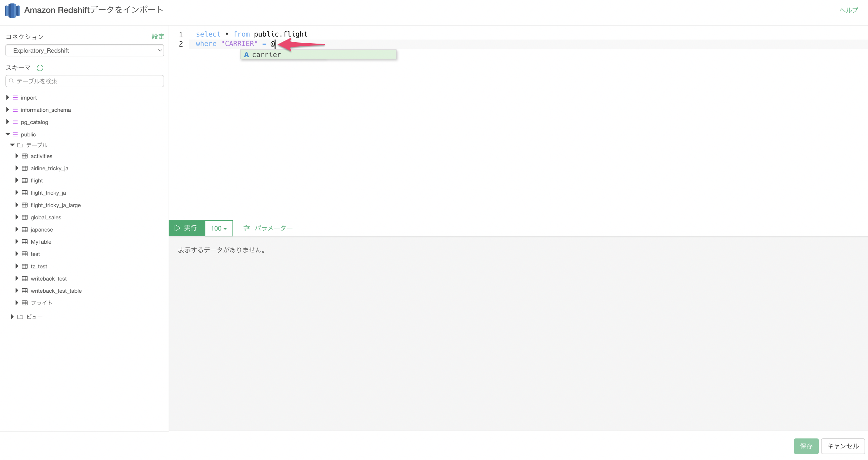Focus the テーブルを検索 search field
Screen dimensions: 868x460
point(84,81)
